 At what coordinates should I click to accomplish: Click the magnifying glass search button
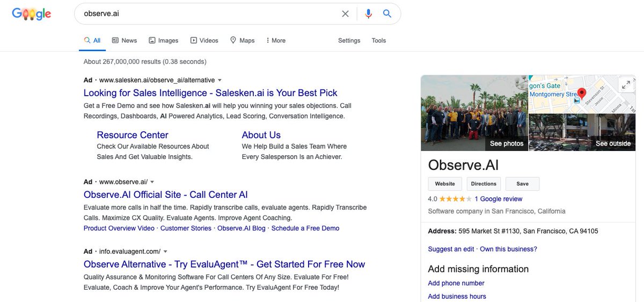click(387, 14)
